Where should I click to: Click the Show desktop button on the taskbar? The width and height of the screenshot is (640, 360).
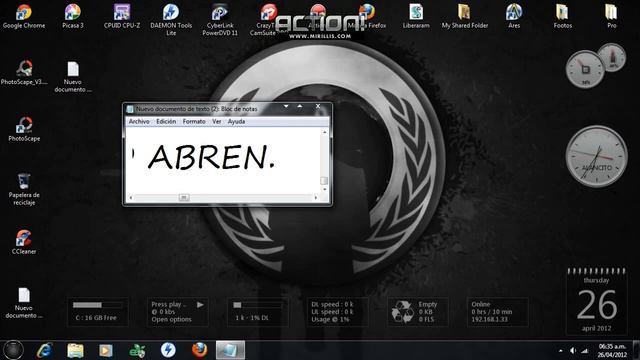636,350
